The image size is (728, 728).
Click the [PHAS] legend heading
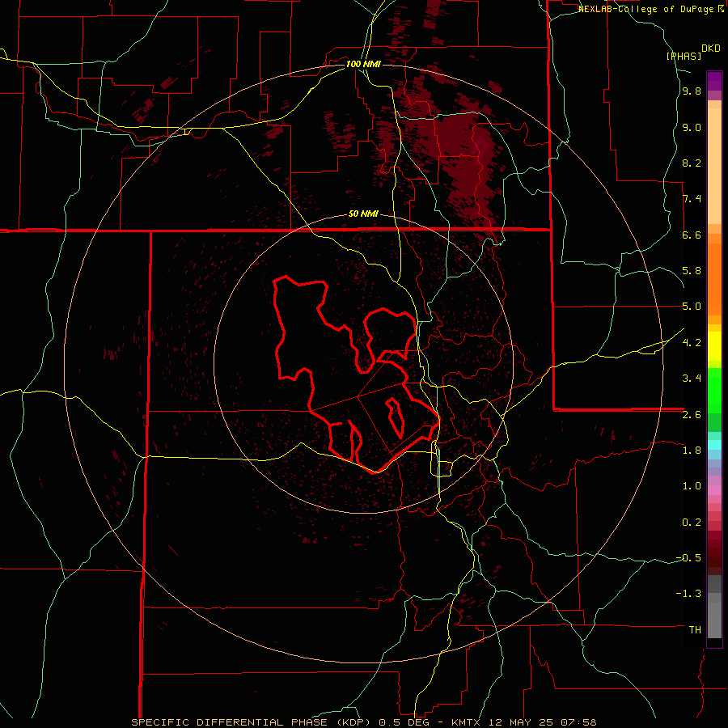684,56
